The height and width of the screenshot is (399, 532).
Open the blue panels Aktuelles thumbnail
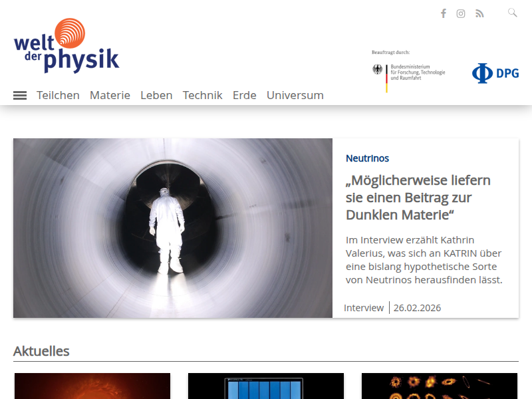click(266, 386)
